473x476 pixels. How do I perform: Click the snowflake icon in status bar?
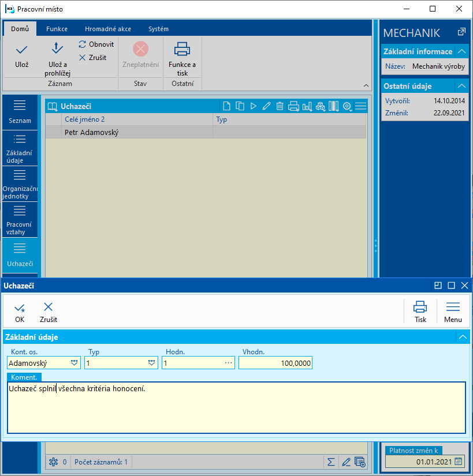coord(54,462)
